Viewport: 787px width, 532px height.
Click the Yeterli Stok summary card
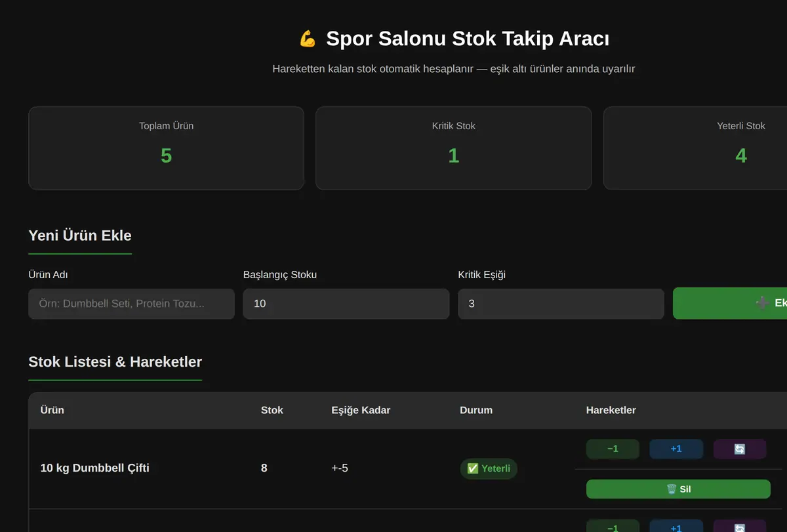(695, 148)
